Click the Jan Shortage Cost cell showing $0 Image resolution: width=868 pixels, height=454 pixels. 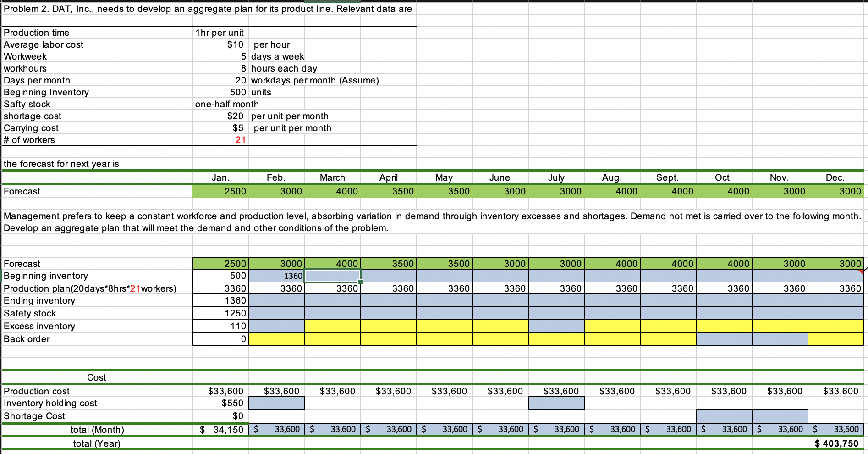click(221, 416)
